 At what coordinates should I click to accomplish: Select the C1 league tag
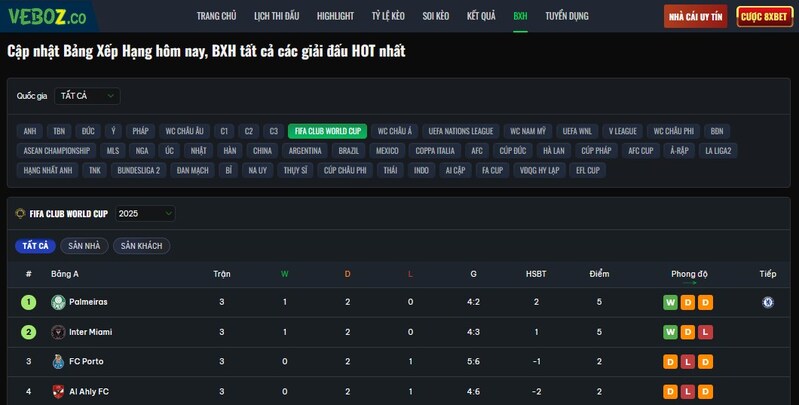224,131
